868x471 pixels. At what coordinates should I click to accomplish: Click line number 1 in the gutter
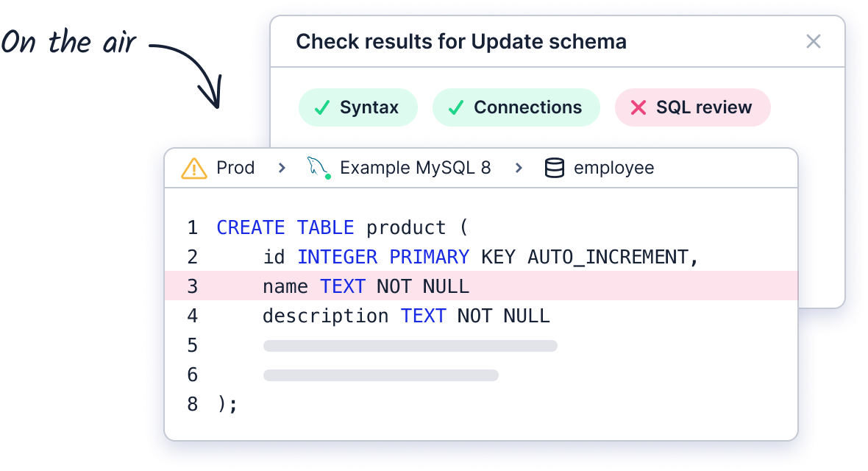[x=192, y=227]
